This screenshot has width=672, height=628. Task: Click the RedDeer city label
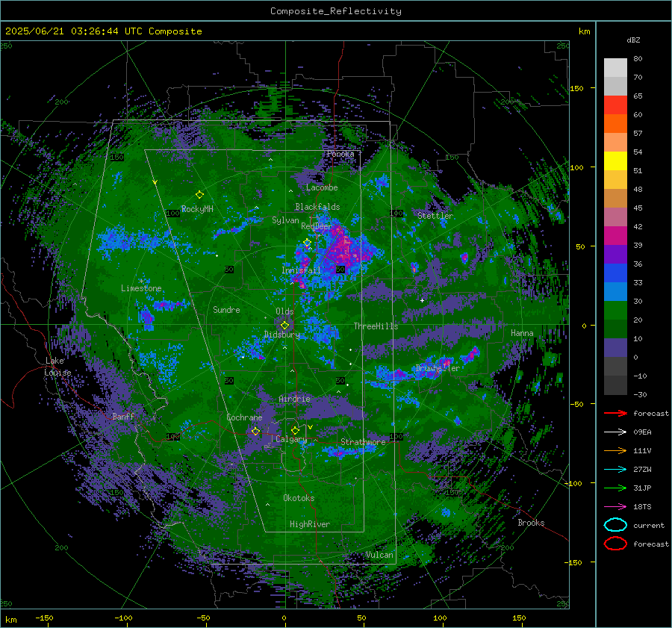pos(317,226)
